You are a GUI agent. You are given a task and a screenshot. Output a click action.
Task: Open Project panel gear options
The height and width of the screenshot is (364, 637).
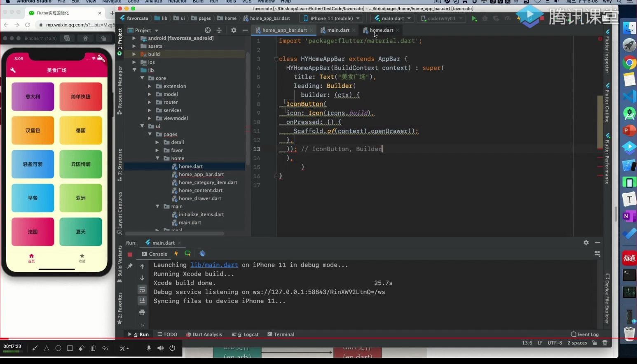tap(234, 30)
